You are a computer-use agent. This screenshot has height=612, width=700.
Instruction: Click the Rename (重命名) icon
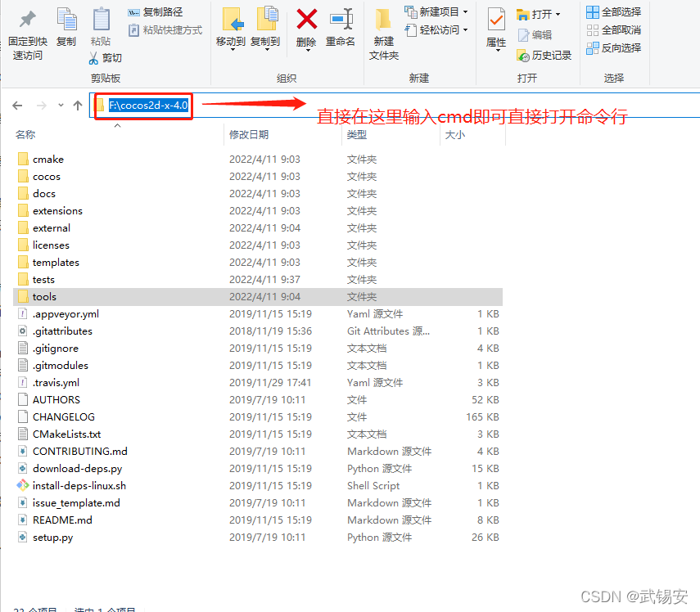coord(341,20)
